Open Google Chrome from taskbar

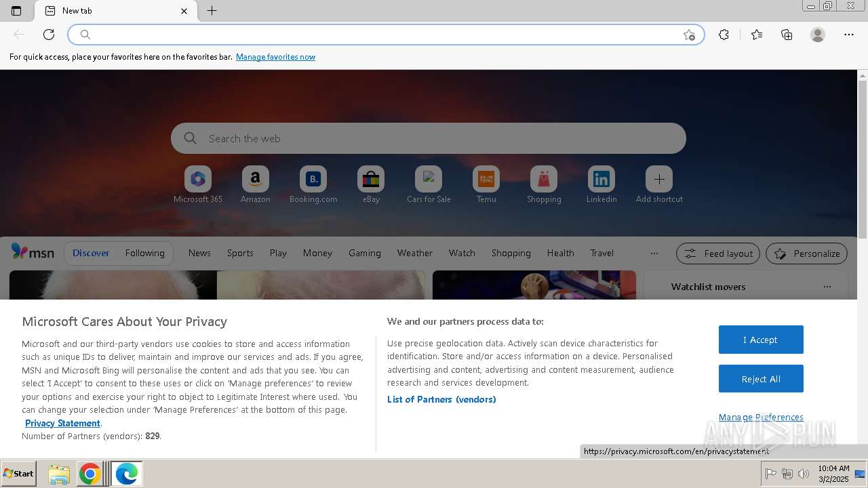click(90, 474)
